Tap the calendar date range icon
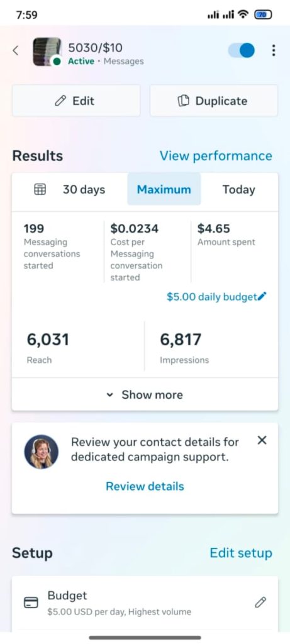The height and width of the screenshot is (644, 290). click(x=40, y=189)
